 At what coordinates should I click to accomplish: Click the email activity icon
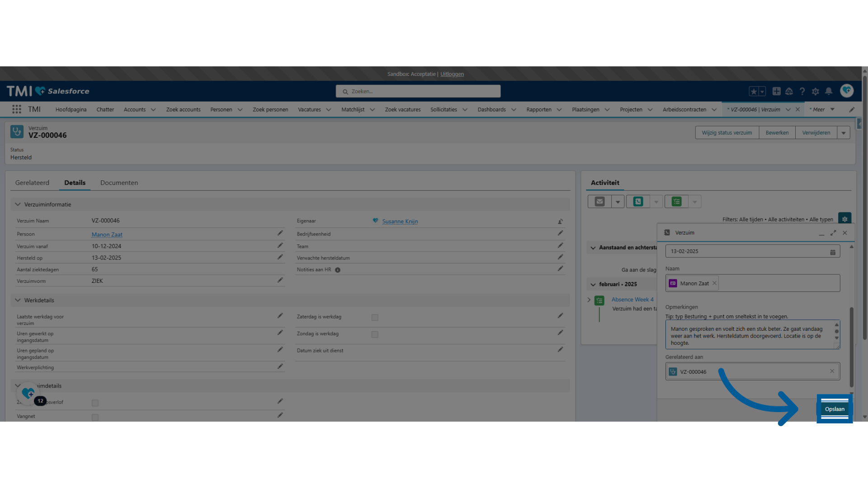[x=599, y=202]
